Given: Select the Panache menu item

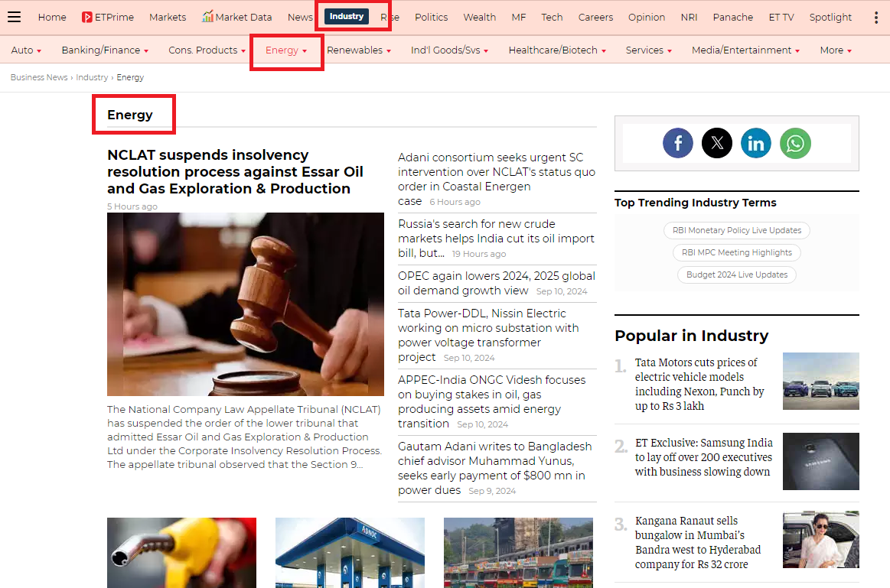Looking at the screenshot, I should point(732,17).
